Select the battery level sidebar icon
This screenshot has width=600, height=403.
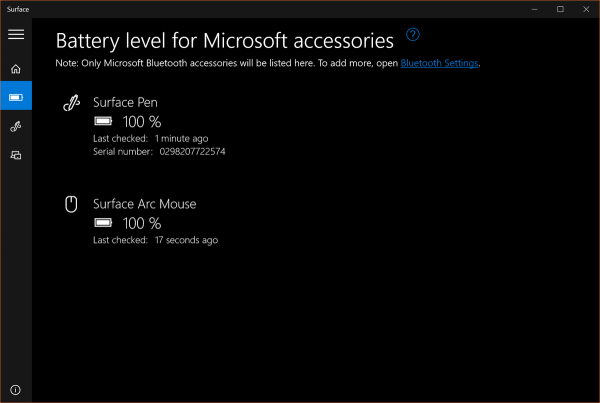(x=16, y=98)
